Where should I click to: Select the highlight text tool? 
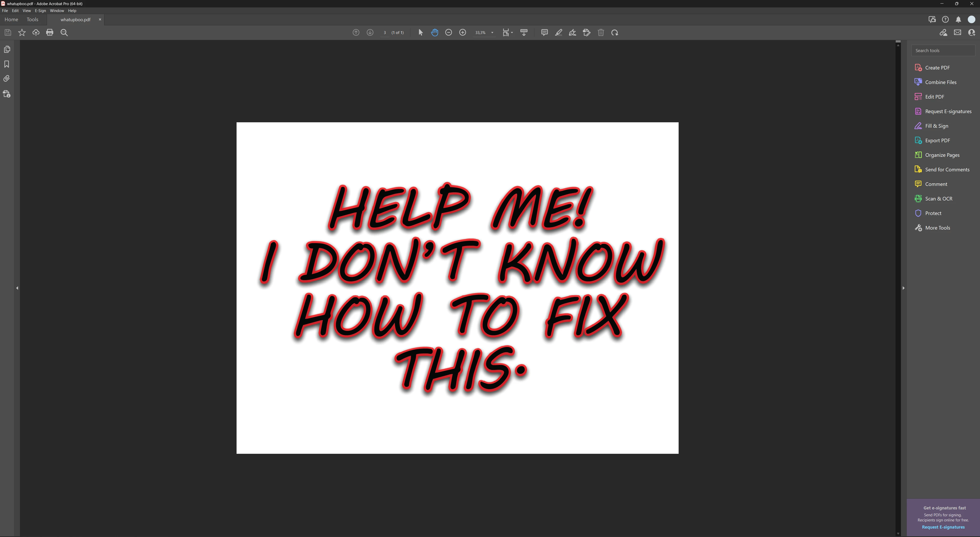(x=558, y=33)
